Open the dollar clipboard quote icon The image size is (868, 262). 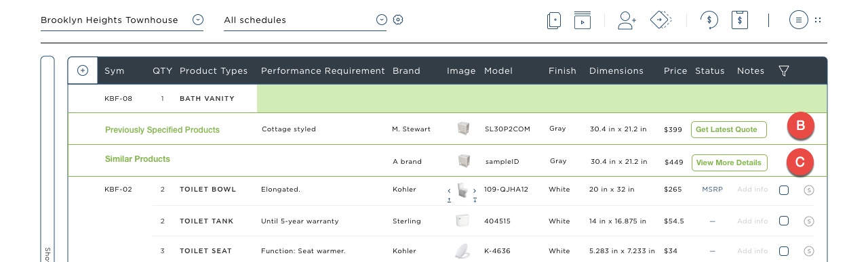[739, 20]
